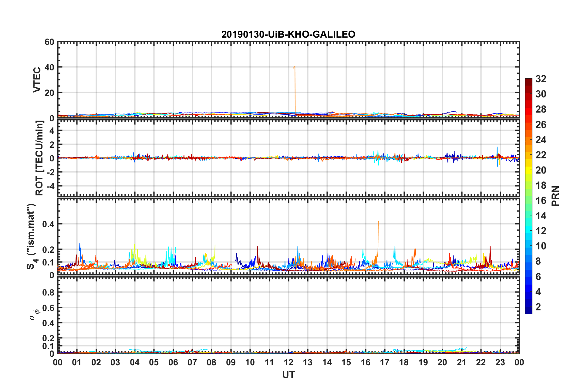Viewport: 577px width, 392px height.
Task: Click x-axis tick label 21
Action: 461,363
